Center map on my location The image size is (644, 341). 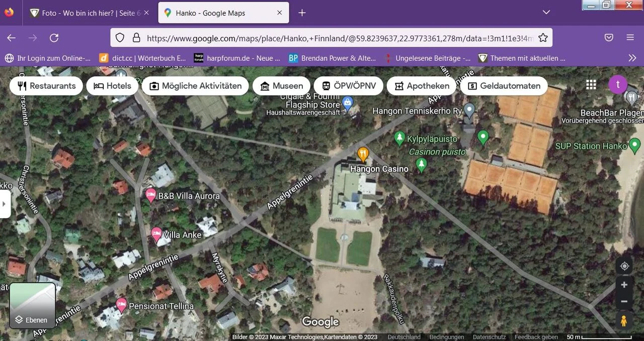pos(624,266)
